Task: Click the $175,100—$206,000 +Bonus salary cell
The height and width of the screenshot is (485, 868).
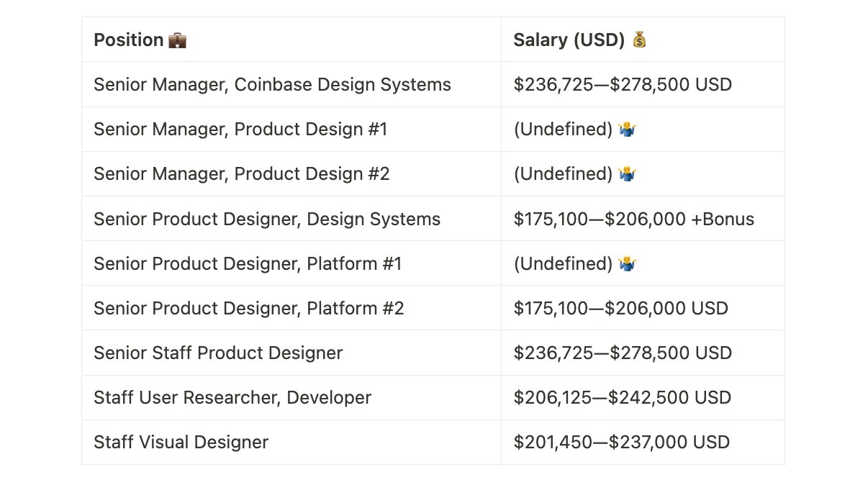Action: [643, 219]
